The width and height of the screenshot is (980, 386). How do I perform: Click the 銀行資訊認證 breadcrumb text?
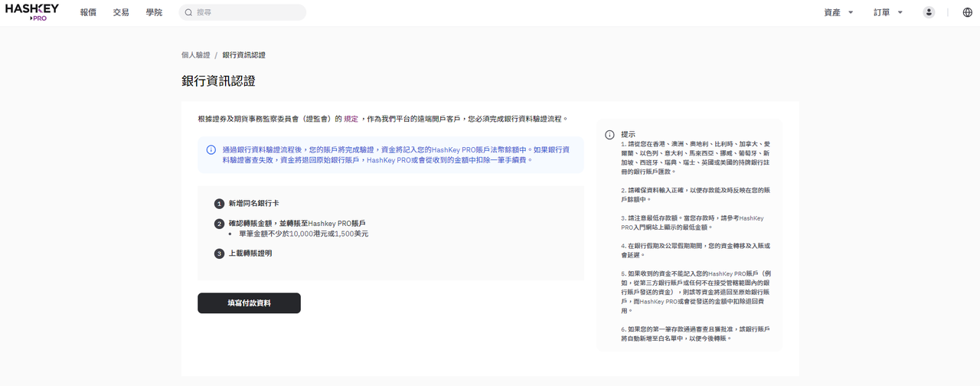click(x=244, y=55)
